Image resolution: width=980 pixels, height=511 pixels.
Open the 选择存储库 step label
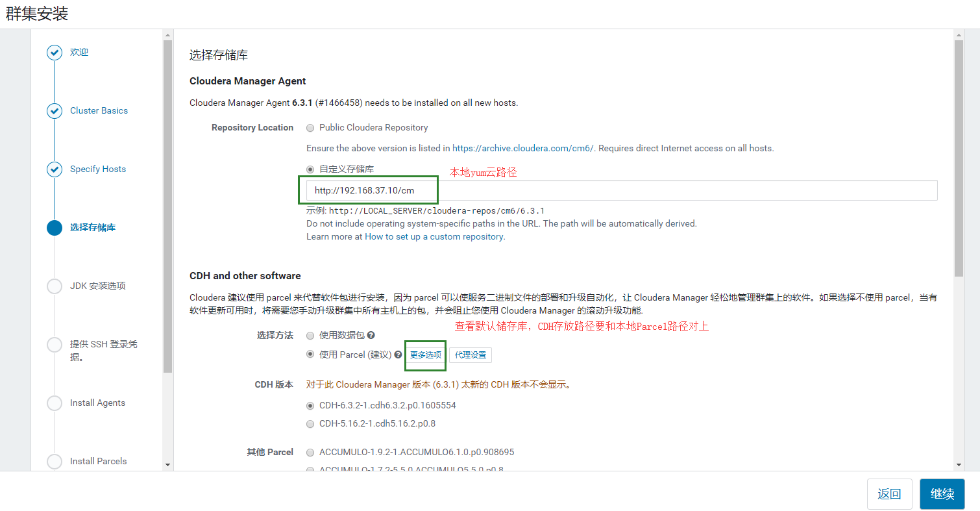pyautogui.click(x=93, y=228)
